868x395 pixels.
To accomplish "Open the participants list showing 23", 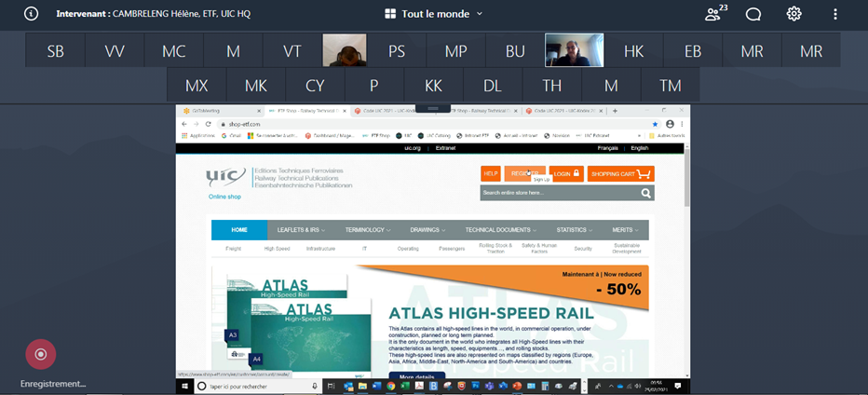I will click(x=715, y=13).
